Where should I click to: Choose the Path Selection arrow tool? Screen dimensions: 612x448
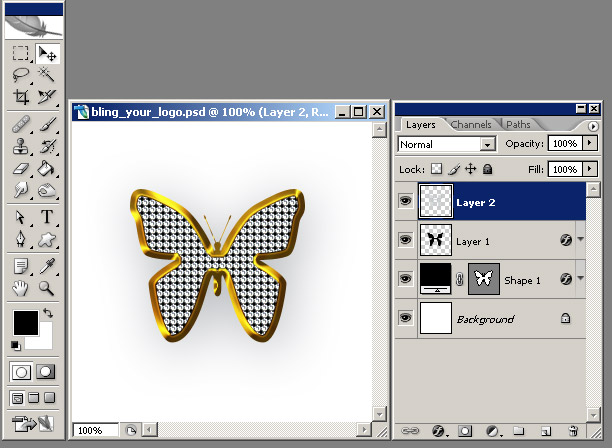coord(20,217)
